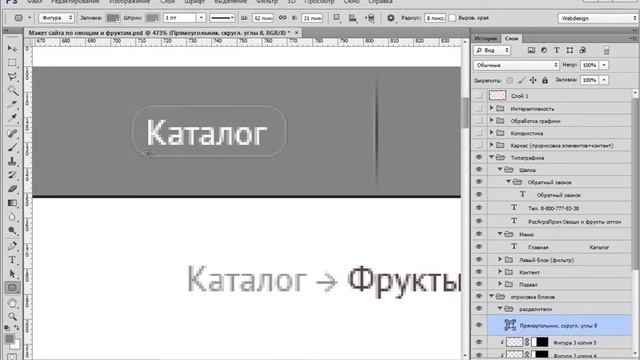Select the Gradient tool
This screenshot has height=360, width=640.
[12, 203]
